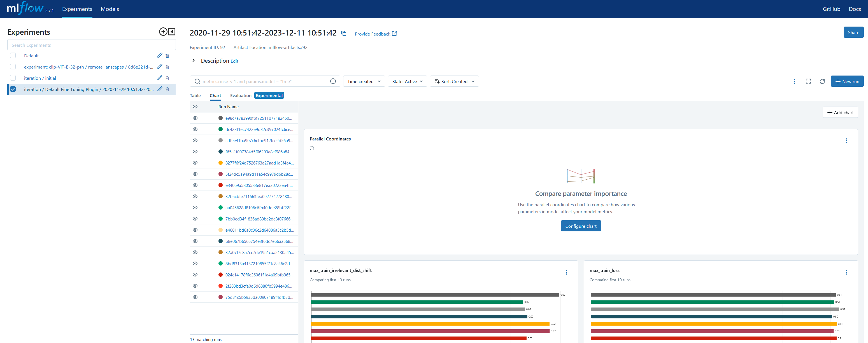Rename the Default experiment with pencil icon
Image resolution: width=868 pixels, height=343 pixels.
click(x=160, y=56)
